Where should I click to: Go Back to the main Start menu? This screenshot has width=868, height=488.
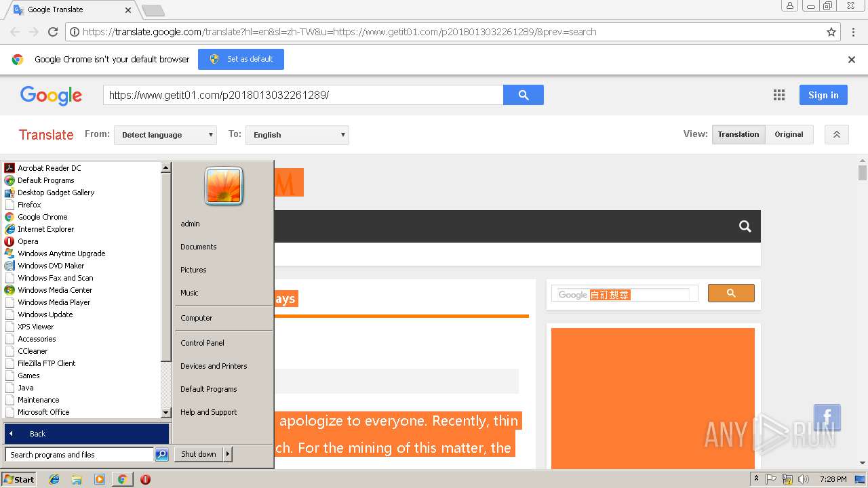tap(86, 434)
